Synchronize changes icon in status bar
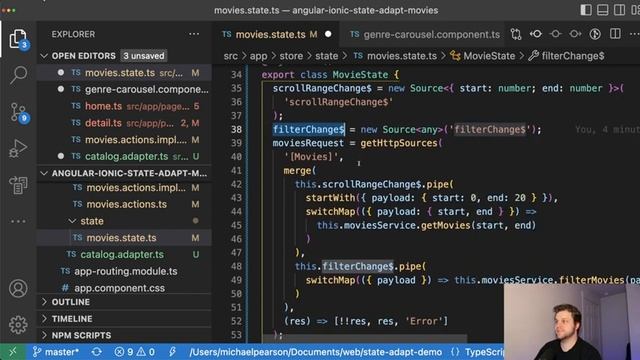 97,352
